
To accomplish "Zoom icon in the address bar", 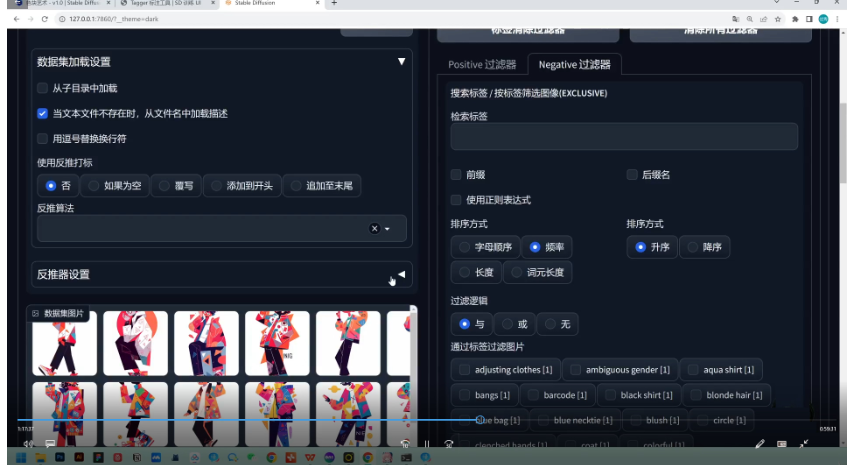I will coord(750,19).
